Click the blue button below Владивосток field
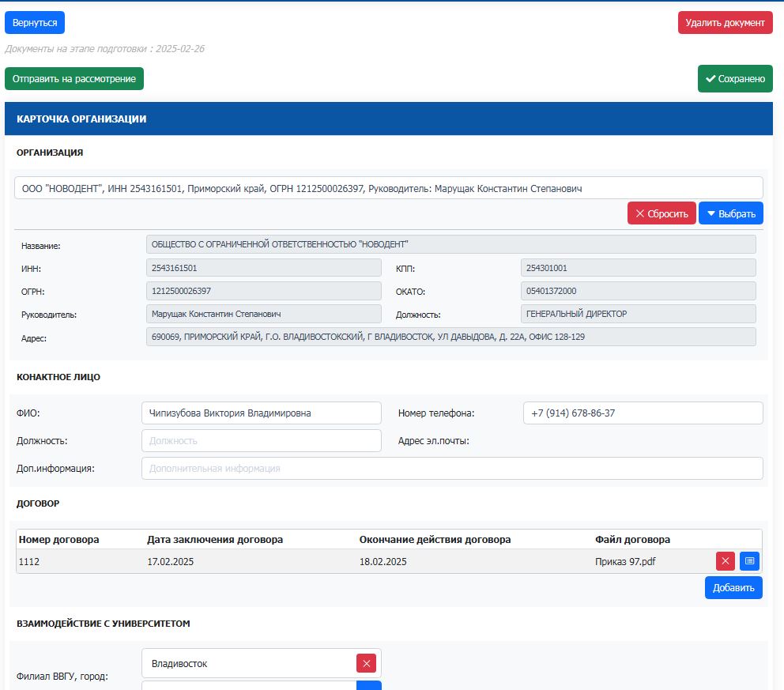The width and height of the screenshot is (784, 690). pyautogui.click(x=369, y=685)
